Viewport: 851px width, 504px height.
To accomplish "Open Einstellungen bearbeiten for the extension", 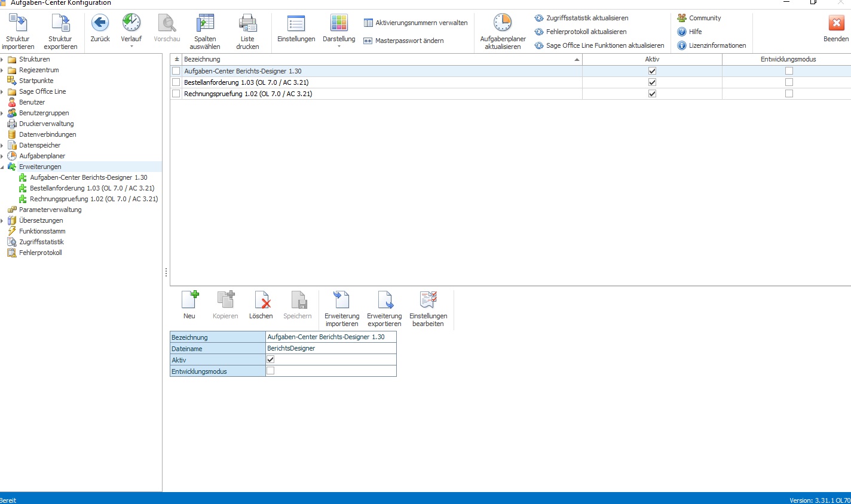I will pyautogui.click(x=428, y=309).
